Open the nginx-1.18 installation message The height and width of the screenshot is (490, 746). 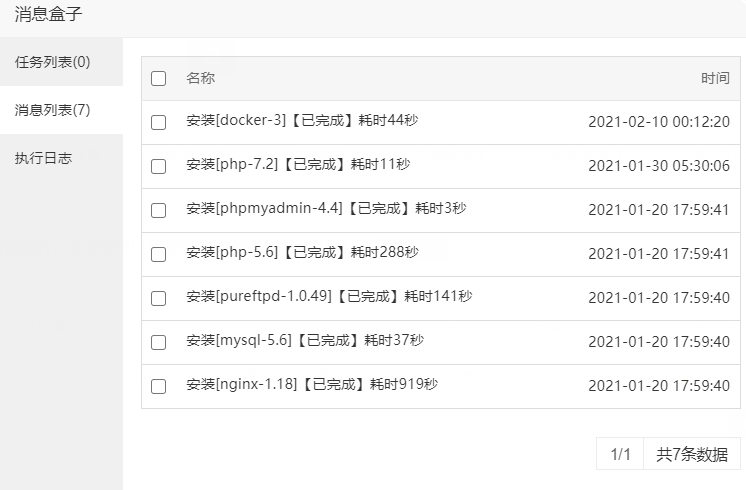312,385
